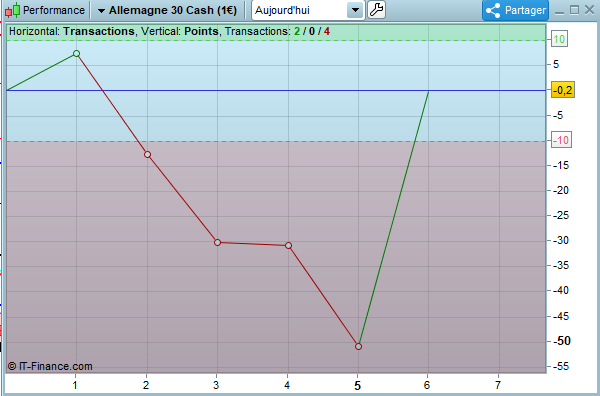Select the red point at transaction 2
This screenshot has width=600, height=396.
[x=147, y=155]
